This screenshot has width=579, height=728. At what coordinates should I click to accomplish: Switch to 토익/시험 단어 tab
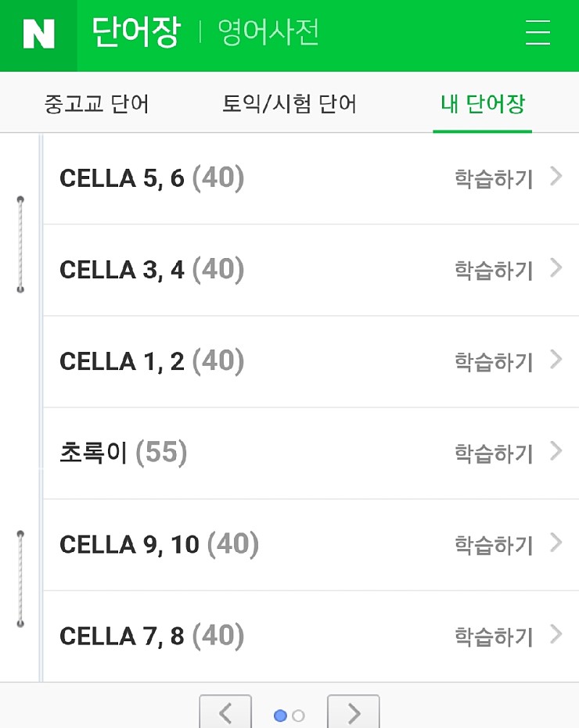coord(289,103)
